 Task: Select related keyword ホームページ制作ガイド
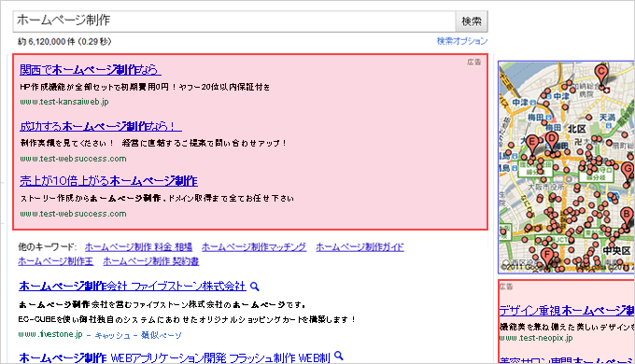click(x=360, y=246)
